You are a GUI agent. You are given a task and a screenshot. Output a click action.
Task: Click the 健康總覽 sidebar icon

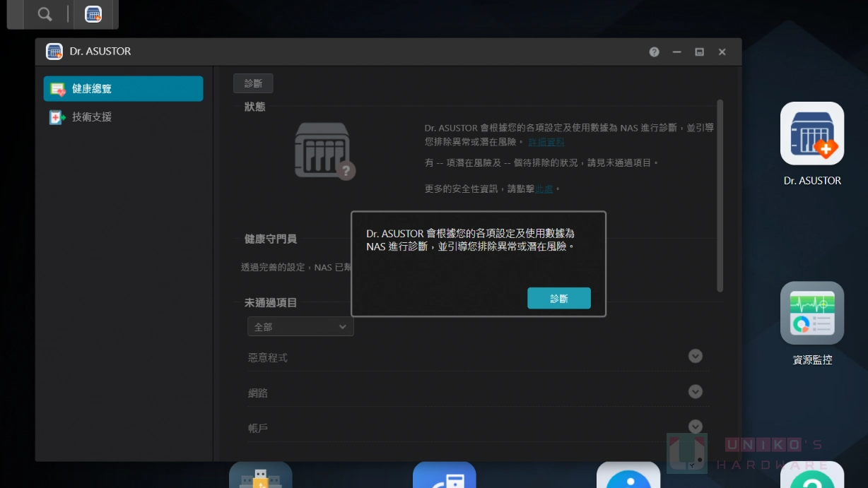[58, 89]
